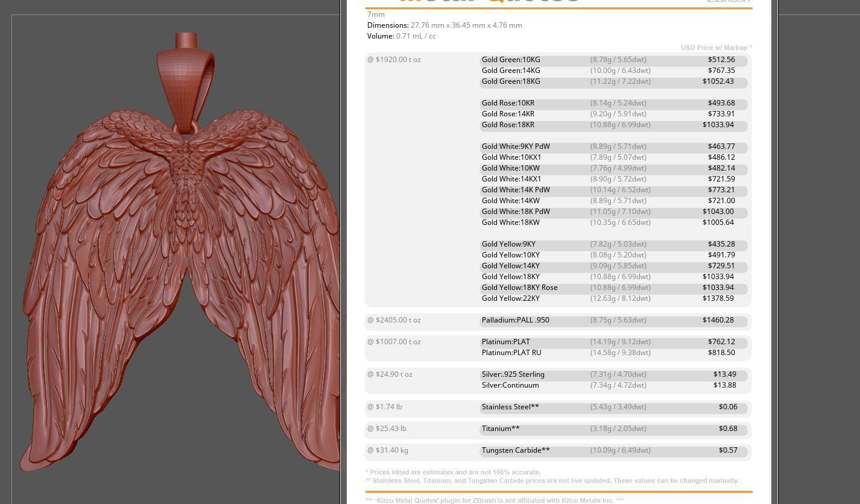Select the Gold Yellow:9KY row label
This screenshot has width=860, height=504.
point(508,244)
